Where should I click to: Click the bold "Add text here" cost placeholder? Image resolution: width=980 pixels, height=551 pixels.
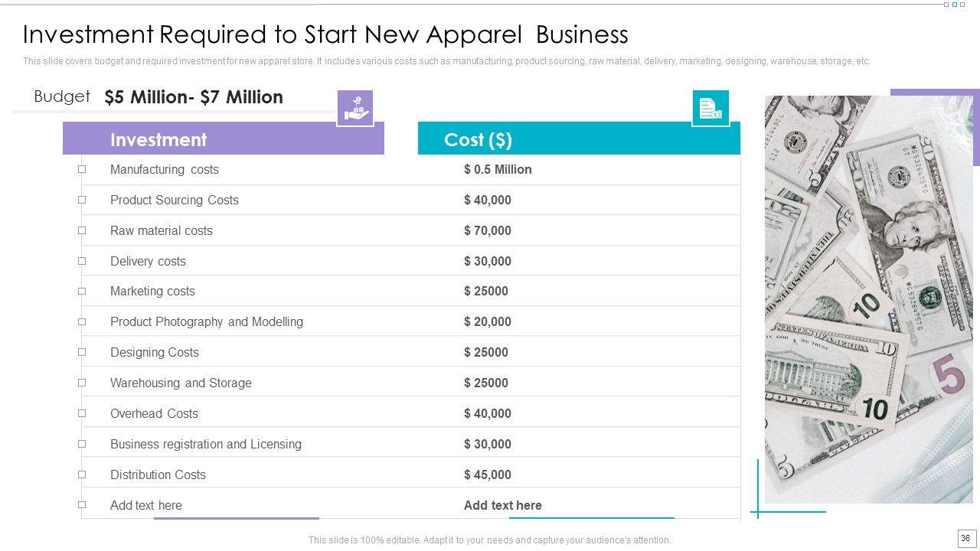pos(502,505)
